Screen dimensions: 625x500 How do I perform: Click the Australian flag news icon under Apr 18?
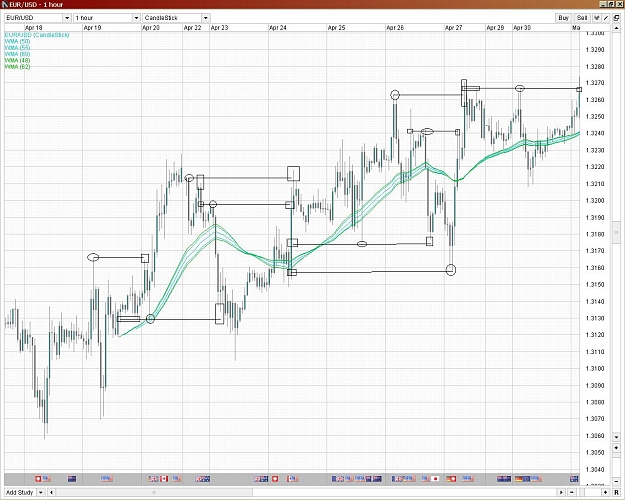(x=72, y=478)
